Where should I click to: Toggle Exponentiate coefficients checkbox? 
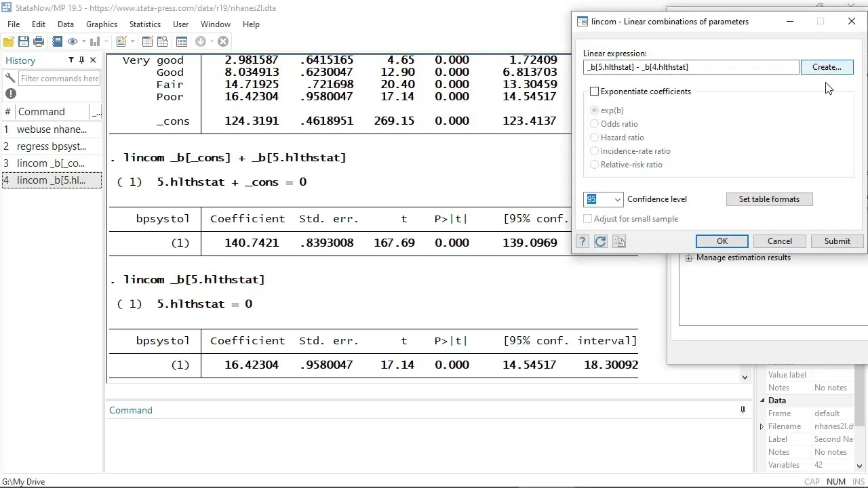[x=595, y=91]
